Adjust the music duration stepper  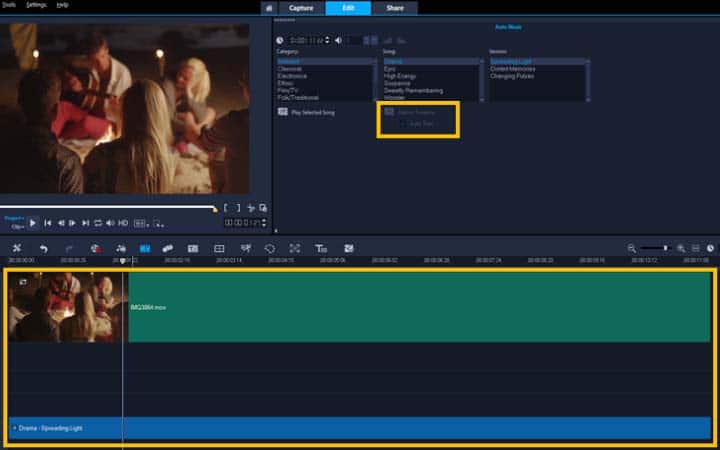tap(327, 40)
